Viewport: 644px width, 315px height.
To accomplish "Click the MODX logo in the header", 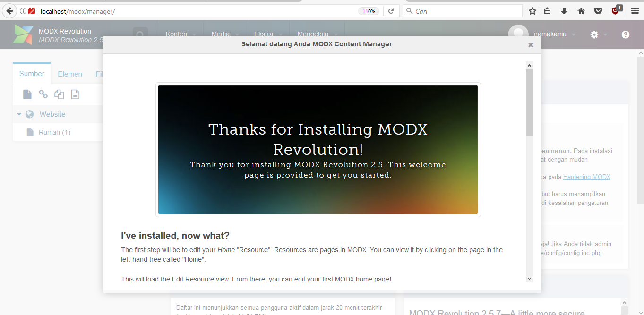I will [x=24, y=34].
